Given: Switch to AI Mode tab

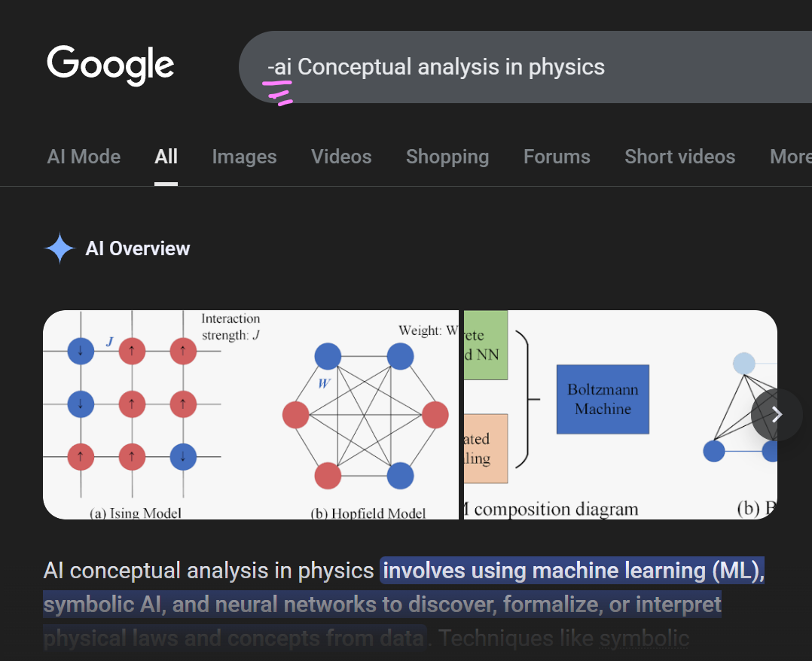Looking at the screenshot, I should [84, 157].
